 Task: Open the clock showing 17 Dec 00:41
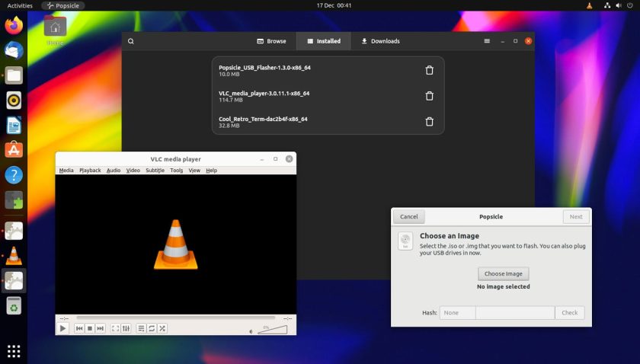[334, 6]
